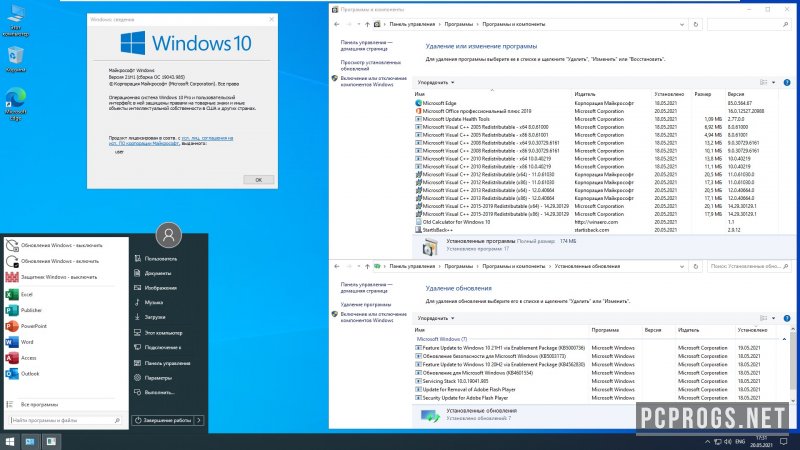
Task: Open license terms link in about dialog
Action: point(171,141)
